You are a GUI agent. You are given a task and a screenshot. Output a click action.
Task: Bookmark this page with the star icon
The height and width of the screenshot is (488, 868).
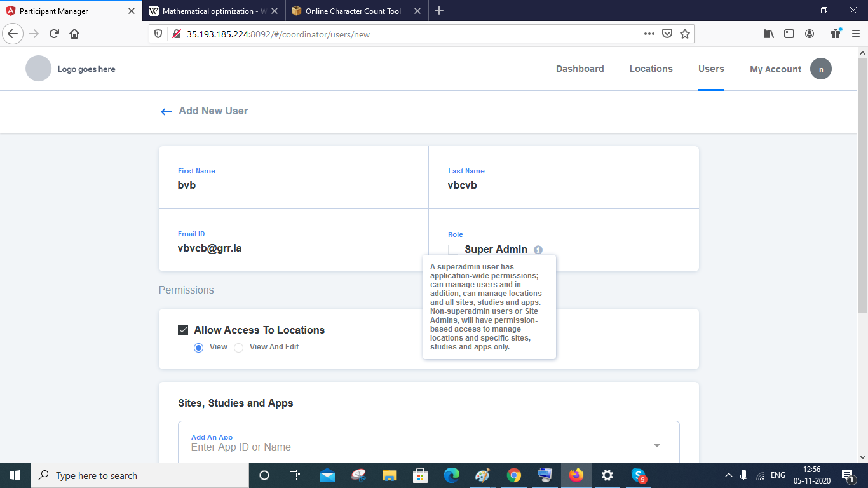click(685, 34)
